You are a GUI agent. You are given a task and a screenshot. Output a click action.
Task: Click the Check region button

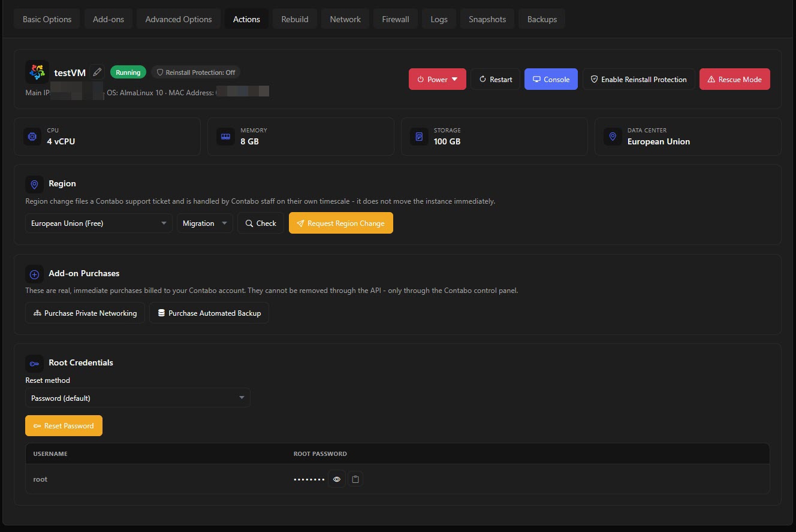pyautogui.click(x=261, y=223)
